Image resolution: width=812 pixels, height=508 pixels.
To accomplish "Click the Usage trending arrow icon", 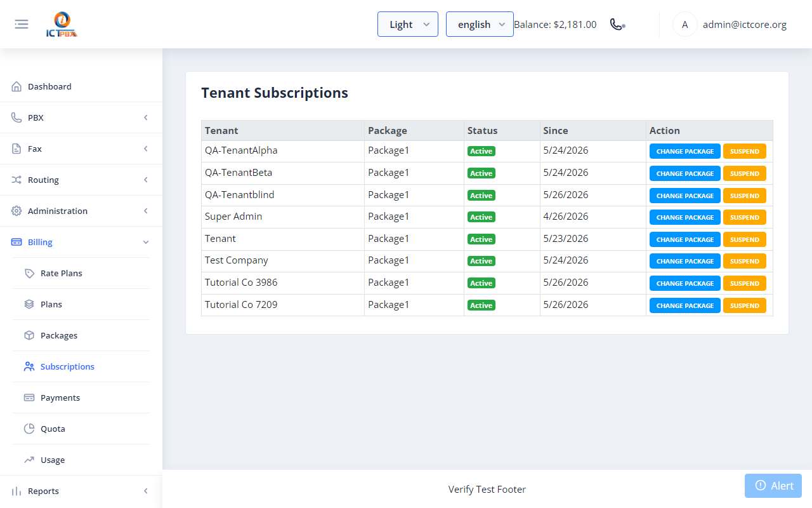I will 29,460.
